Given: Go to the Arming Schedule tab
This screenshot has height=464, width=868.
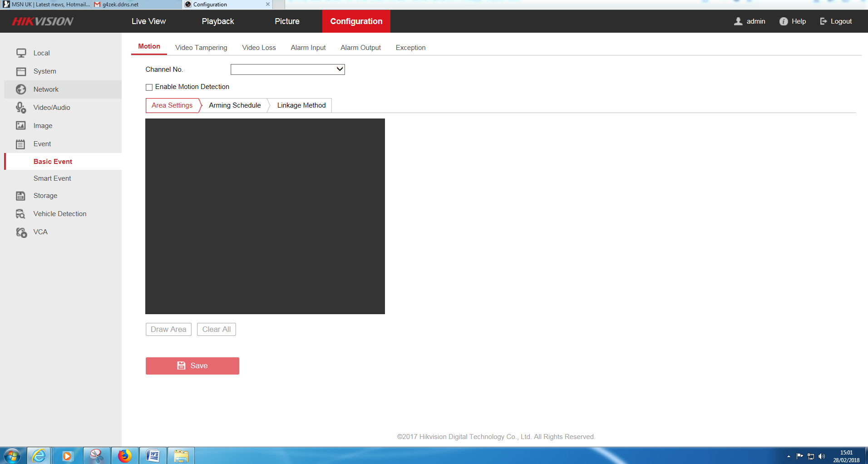Looking at the screenshot, I should point(235,105).
